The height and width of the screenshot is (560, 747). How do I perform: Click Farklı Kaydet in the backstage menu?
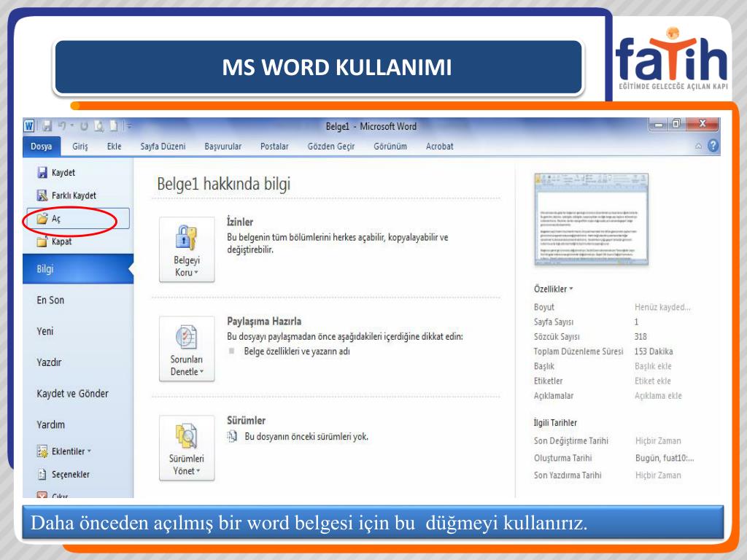66,195
